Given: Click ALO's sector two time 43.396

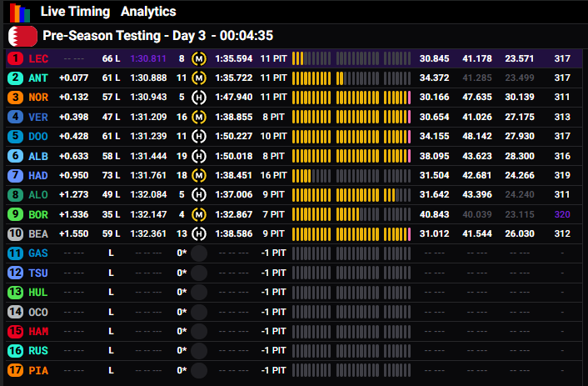Looking at the screenshot, I should pyautogui.click(x=477, y=194).
